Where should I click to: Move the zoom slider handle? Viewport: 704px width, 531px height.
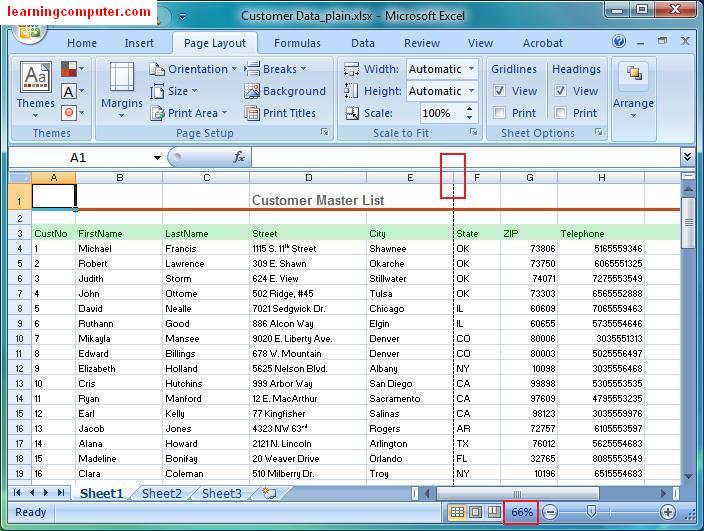coord(591,511)
